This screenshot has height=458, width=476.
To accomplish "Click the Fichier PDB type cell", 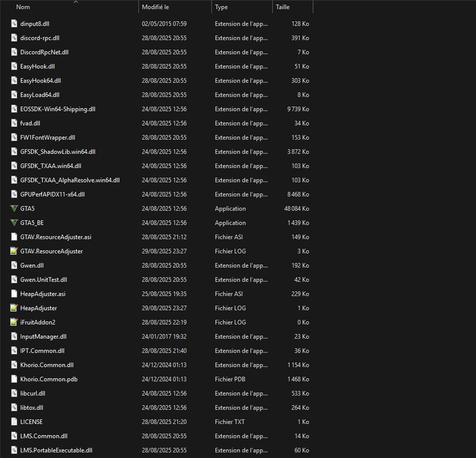I will tap(230, 379).
